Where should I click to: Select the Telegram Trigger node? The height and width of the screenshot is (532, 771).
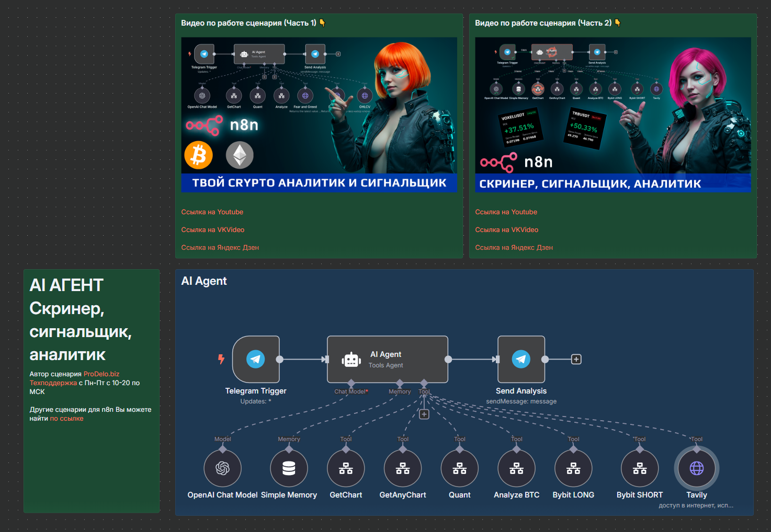click(x=256, y=360)
